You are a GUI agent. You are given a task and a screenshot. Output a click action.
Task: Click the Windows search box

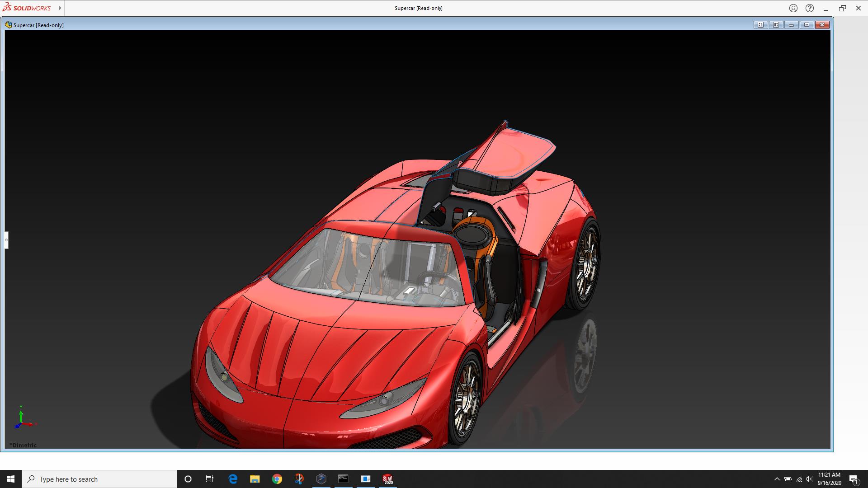99,479
